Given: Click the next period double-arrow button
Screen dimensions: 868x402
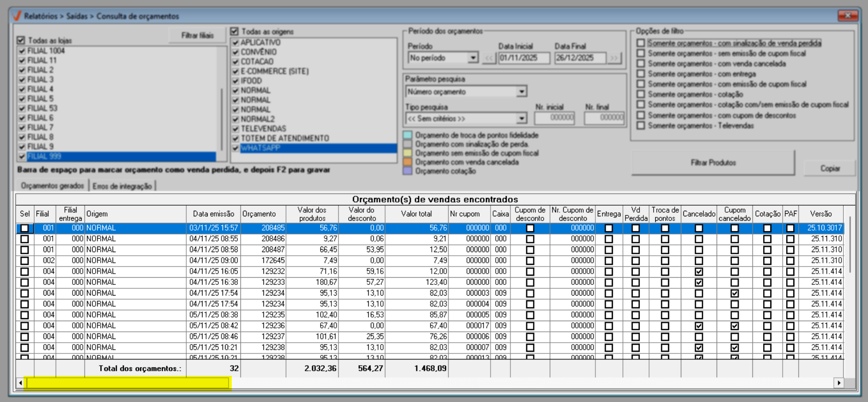Looking at the screenshot, I should click(x=614, y=58).
